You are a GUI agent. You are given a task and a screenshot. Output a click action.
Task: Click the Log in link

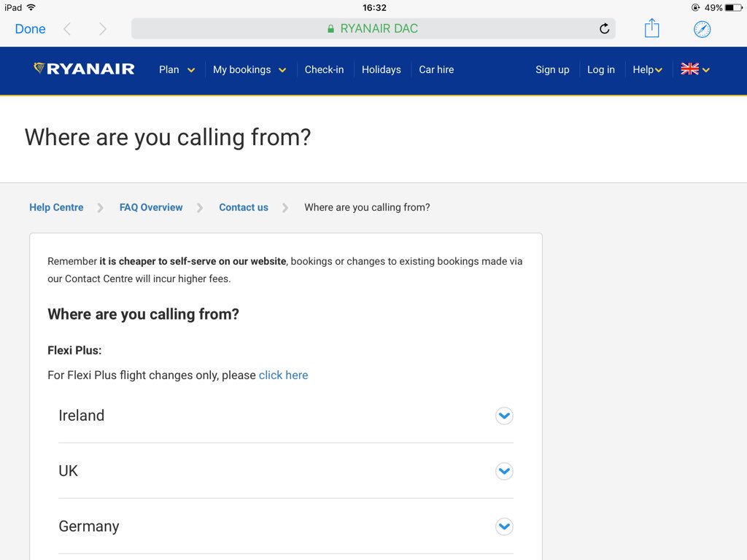pyautogui.click(x=601, y=69)
